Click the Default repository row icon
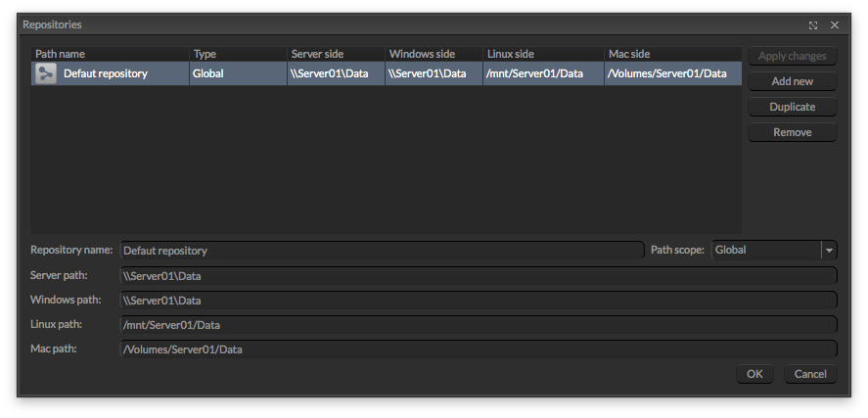 45,73
